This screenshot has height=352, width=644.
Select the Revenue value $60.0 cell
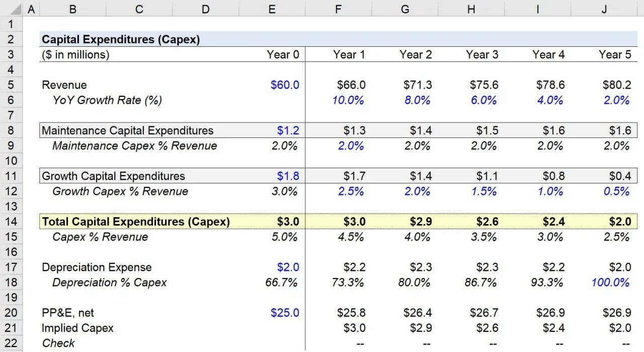(285, 85)
